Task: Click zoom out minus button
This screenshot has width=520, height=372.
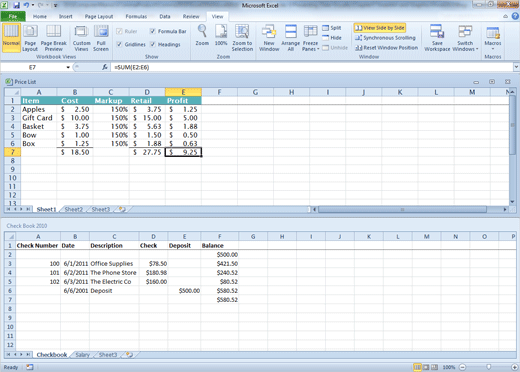Action: click(x=462, y=367)
